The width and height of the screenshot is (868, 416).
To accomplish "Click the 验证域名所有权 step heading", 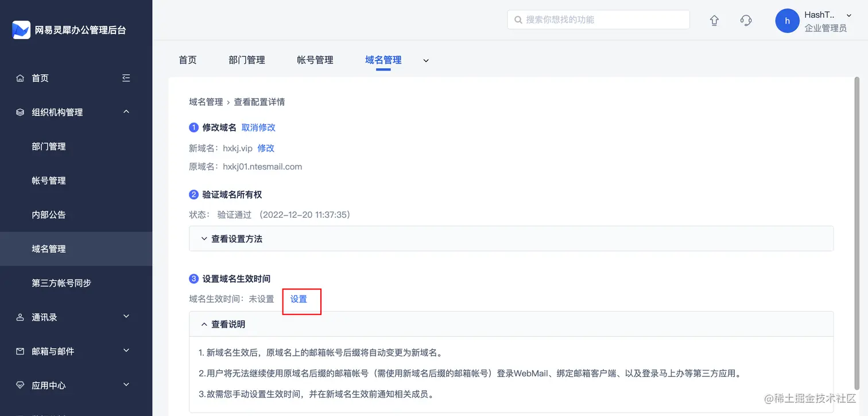I will point(232,195).
